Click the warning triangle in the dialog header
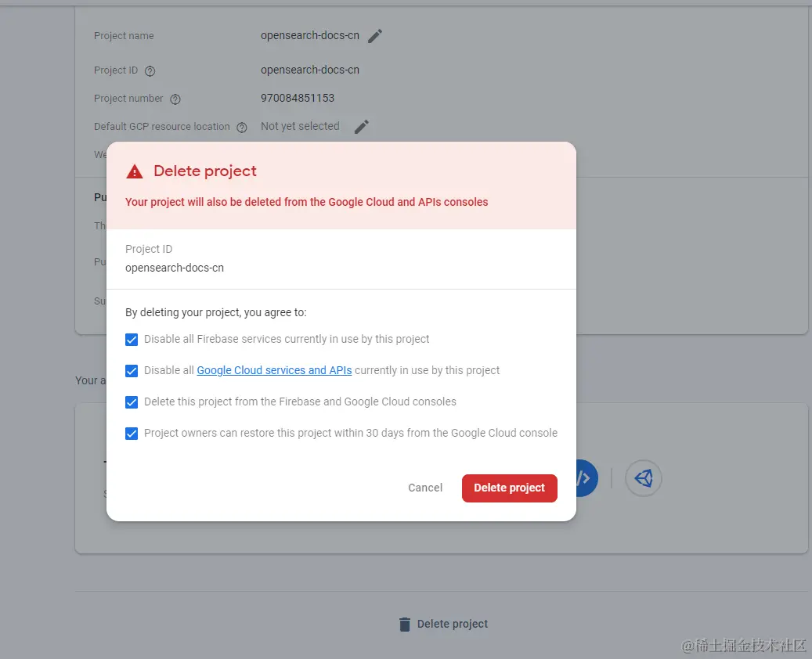Viewport: 812px width, 659px height. [135, 170]
